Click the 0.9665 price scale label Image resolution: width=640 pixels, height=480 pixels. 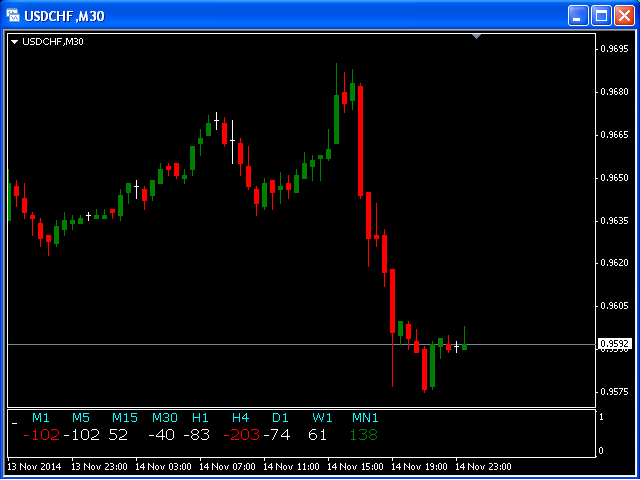coord(612,134)
